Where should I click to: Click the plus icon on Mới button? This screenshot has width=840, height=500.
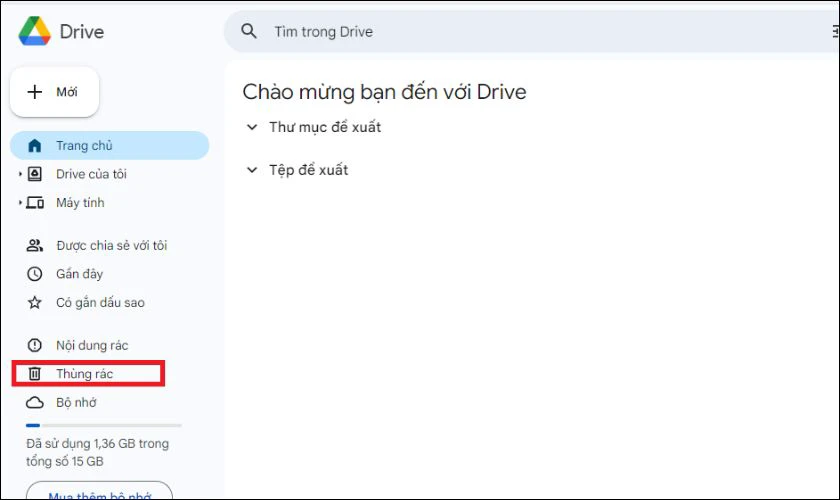pos(35,92)
